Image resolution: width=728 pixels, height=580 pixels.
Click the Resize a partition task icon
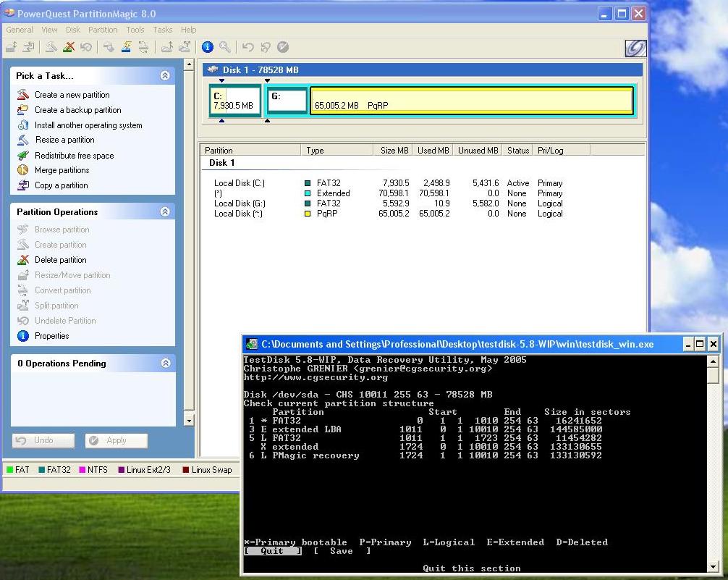click(x=22, y=140)
